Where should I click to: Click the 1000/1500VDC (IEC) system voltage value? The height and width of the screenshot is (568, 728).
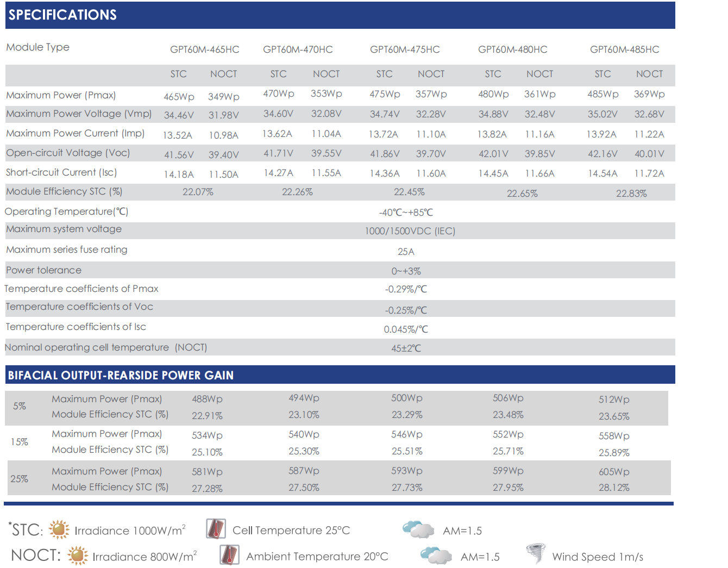[x=410, y=231]
